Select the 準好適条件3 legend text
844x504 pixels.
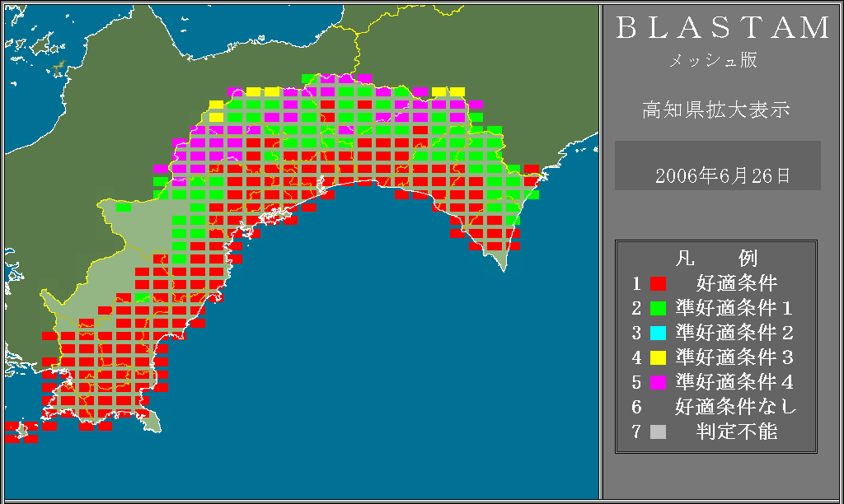tap(734, 358)
